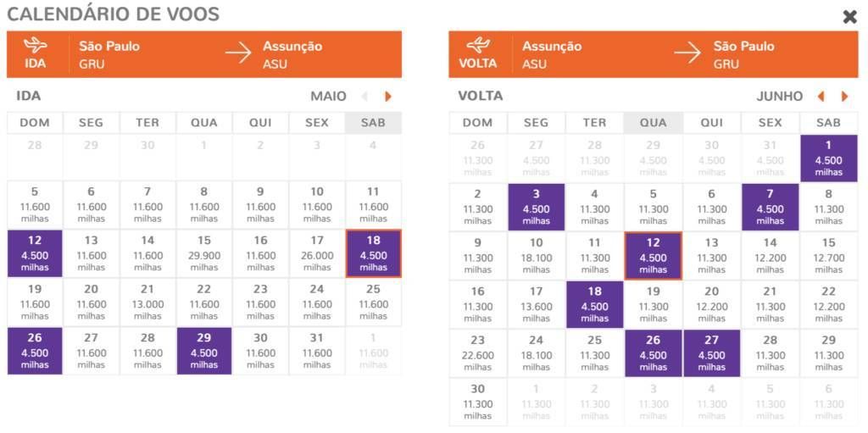The image size is (868, 433).
Task: Go to next month in IDA calendar
Action: click(x=388, y=97)
